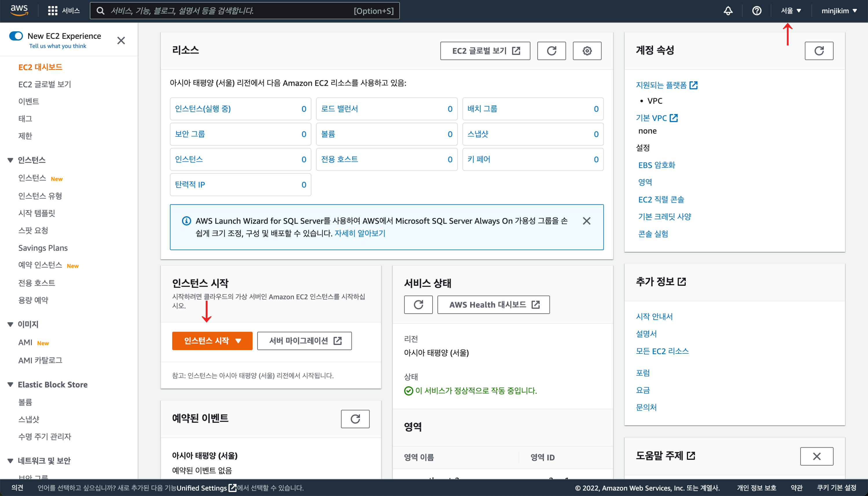The width and height of the screenshot is (868, 496).
Task: Toggle the New EC2 Experience switch
Action: coord(16,36)
